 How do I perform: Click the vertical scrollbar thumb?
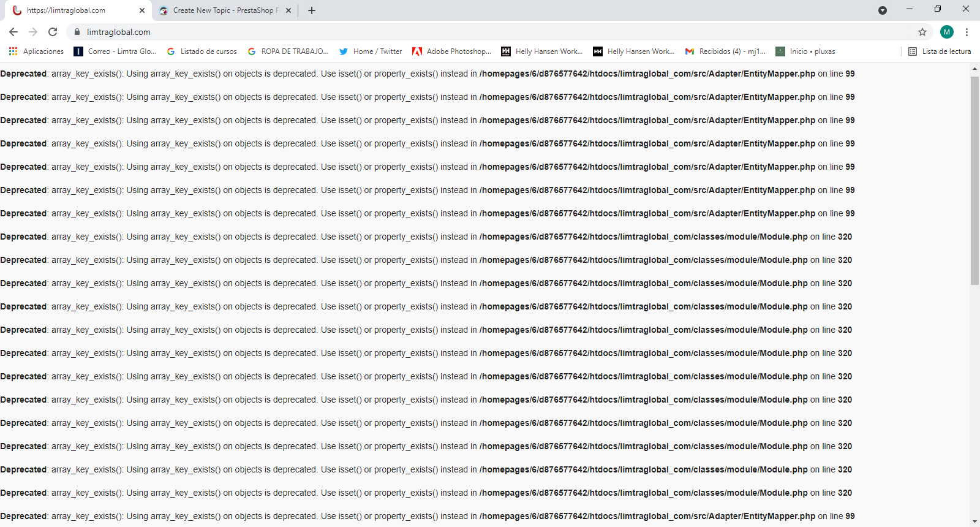tap(974, 181)
